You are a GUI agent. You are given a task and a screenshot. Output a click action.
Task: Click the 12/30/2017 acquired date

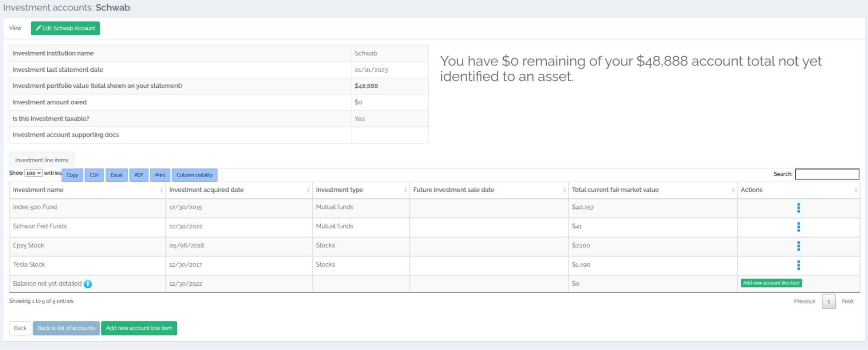coord(186,265)
